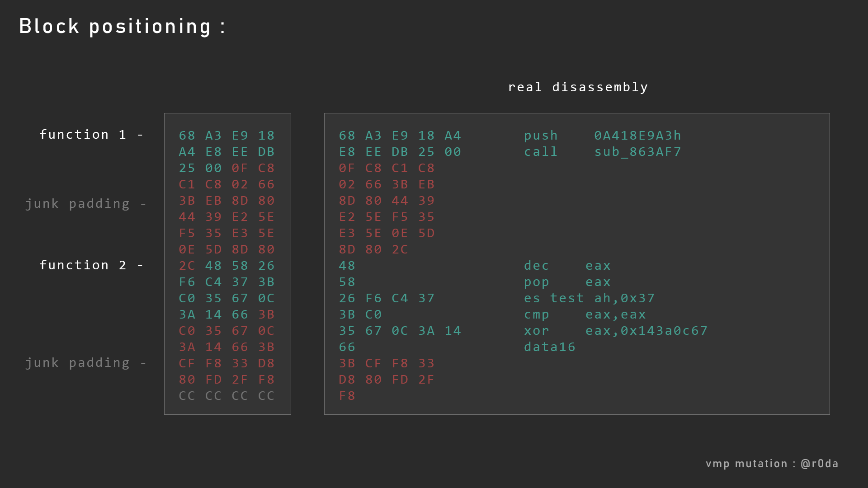The height and width of the screenshot is (488, 868).
Task: Click the 'CC CC CC CC' padding row
Action: coord(227,396)
